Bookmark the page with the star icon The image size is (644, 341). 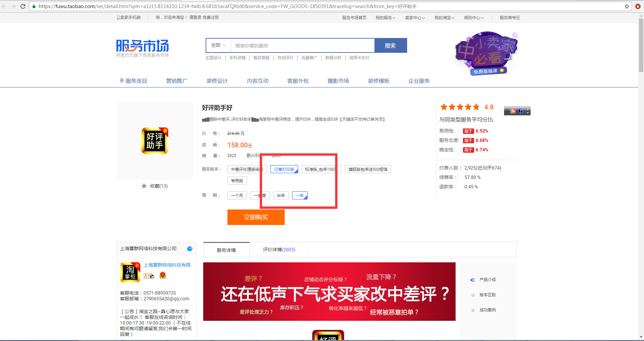point(627,6)
